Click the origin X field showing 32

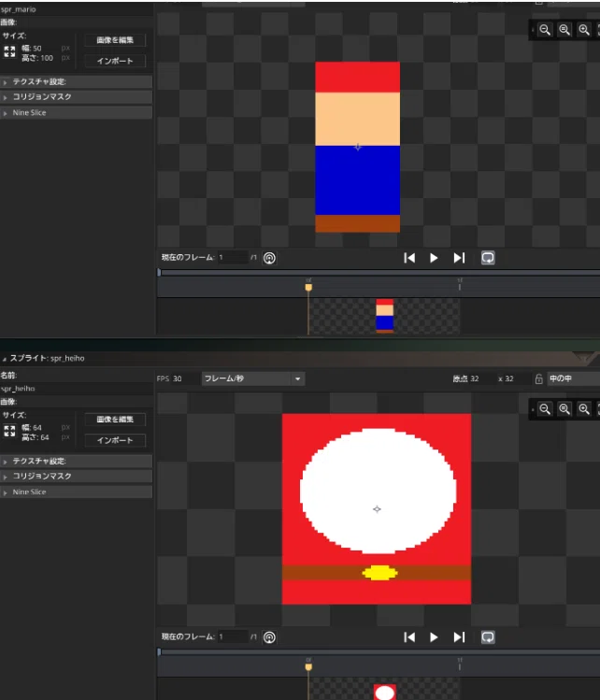point(480,379)
